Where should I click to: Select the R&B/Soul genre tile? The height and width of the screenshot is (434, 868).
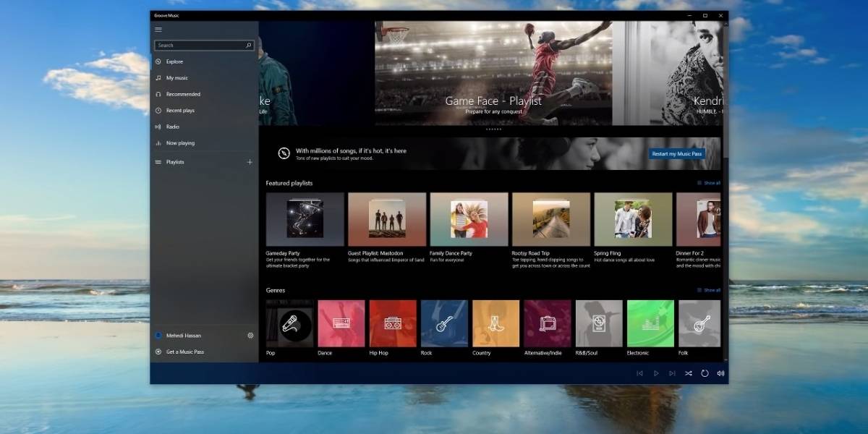point(599,323)
